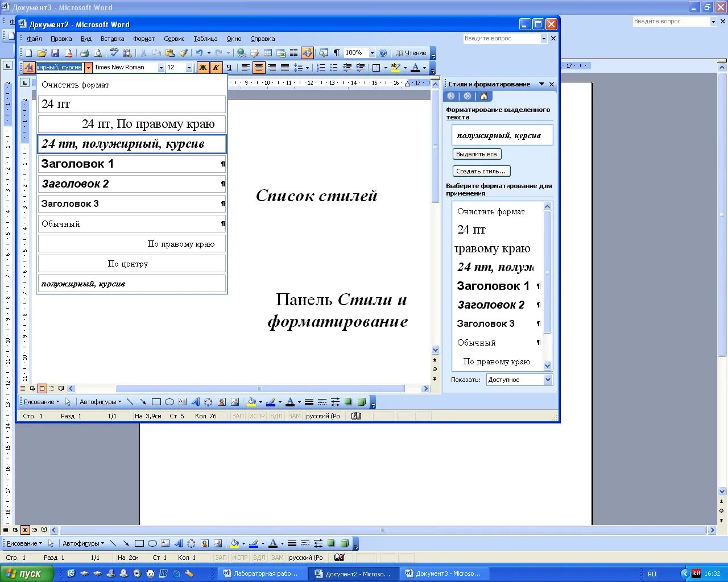Viewport: 728px width, 582px height.
Task: Choose Заголовок 1 in the style dropdown list
Action: click(x=132, y=164)
